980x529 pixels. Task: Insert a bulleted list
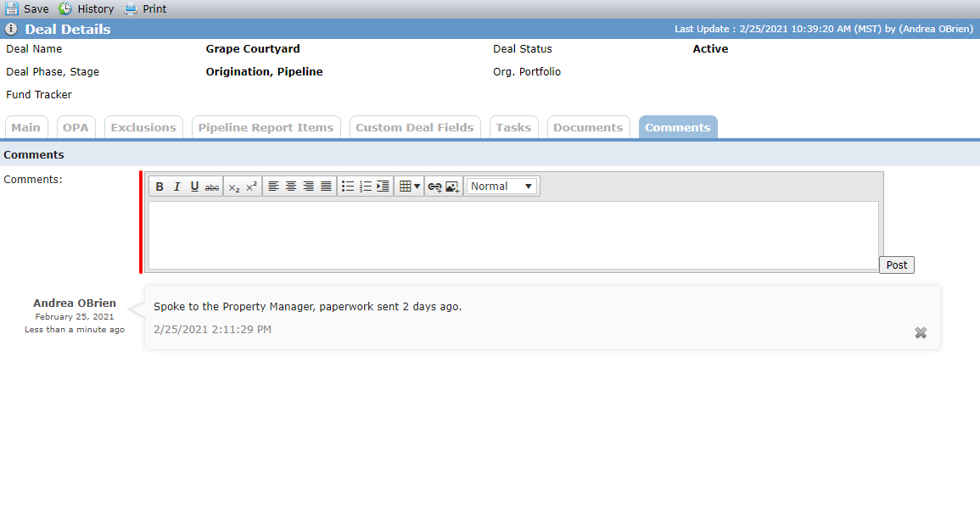(x=348, y=187)
